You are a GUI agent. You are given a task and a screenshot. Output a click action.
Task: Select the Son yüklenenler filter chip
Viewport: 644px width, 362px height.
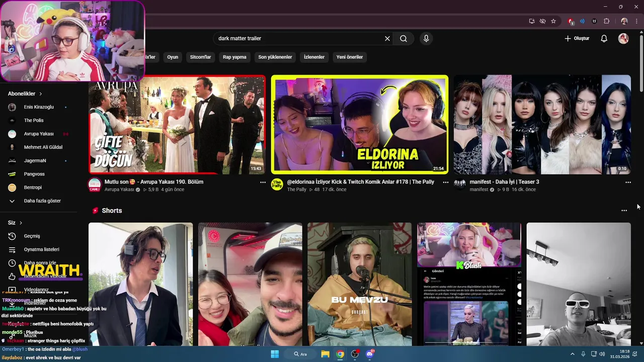point(275,57)
